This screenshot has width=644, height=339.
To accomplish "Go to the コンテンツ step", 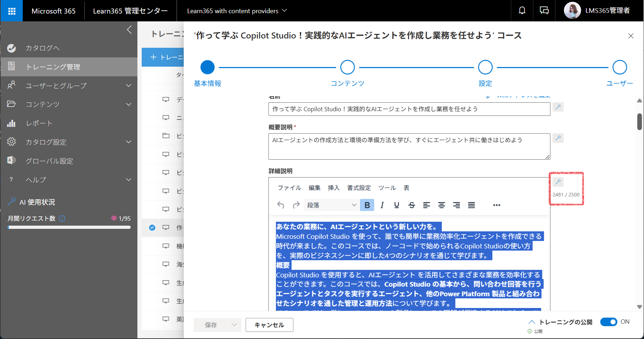I will point(347,67).
